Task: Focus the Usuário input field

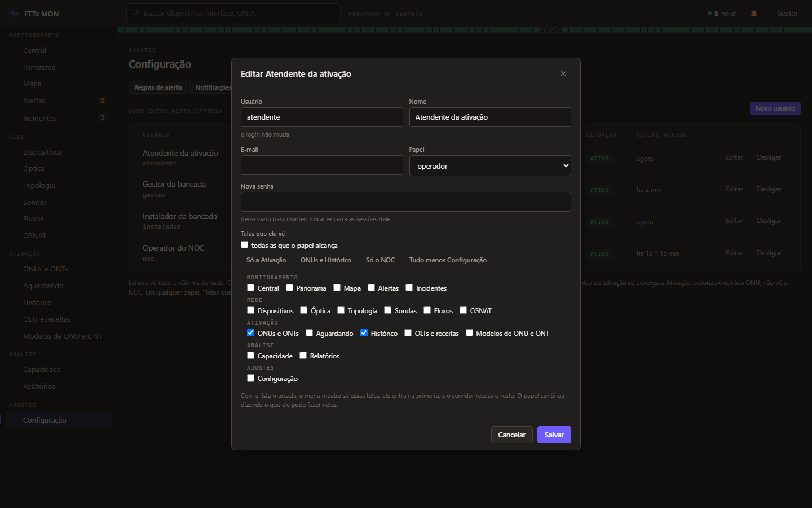Action: [322, 117]
